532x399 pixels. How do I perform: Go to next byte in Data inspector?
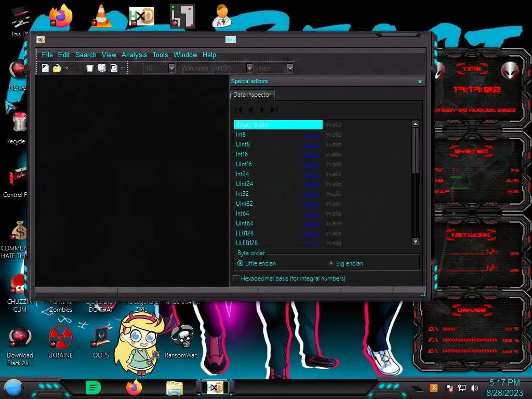pyautogui.click(x=262, y=110)
